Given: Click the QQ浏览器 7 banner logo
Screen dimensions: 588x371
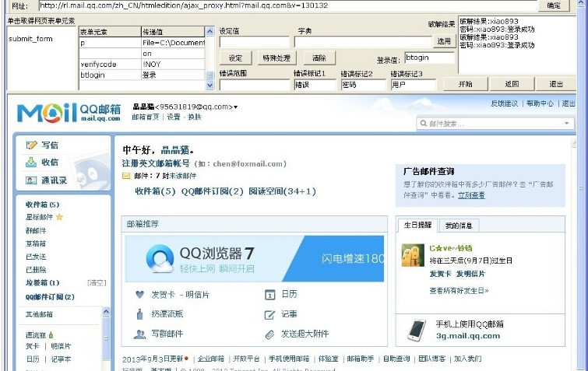Looking at the screenshot, I should (x=160, y=259).
